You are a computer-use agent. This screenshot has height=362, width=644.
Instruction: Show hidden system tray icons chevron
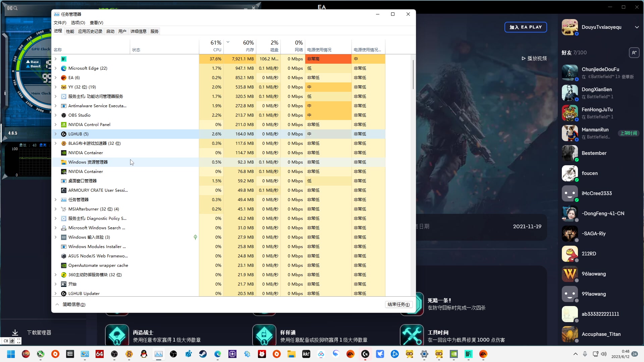[x=576, y=354]
